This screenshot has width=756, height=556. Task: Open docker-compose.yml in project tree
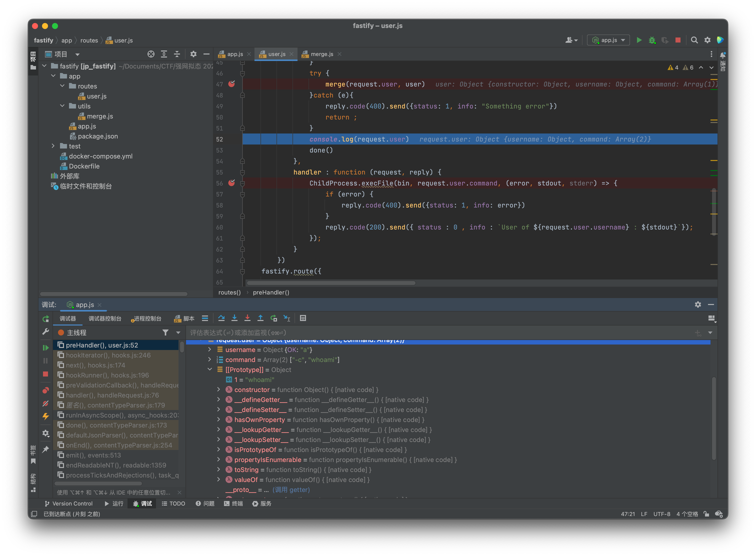[96, 156]
